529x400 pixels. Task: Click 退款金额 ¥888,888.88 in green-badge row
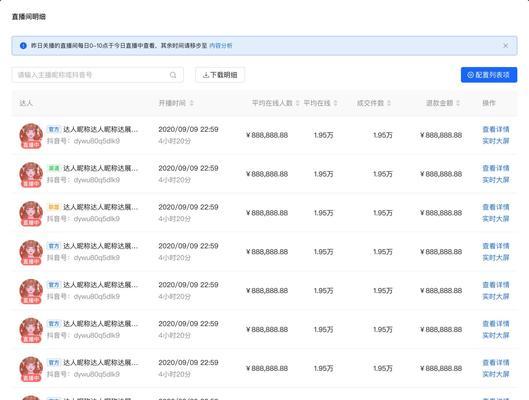click(x=441, y=174)
